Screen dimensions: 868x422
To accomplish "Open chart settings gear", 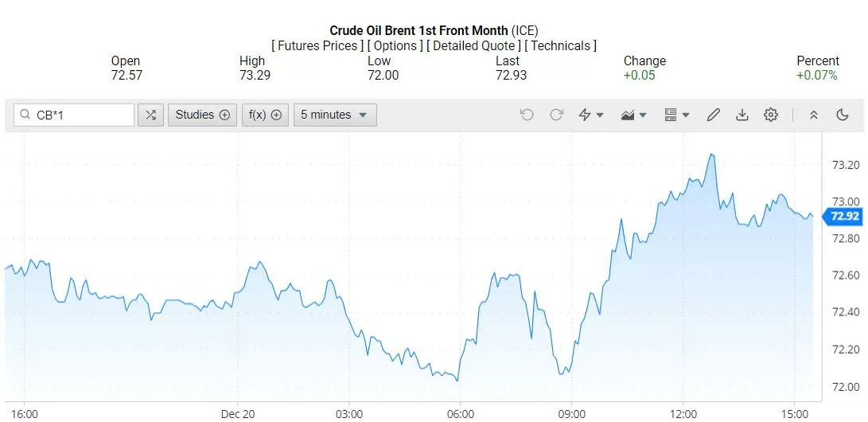I will click(x=770, y=115).
